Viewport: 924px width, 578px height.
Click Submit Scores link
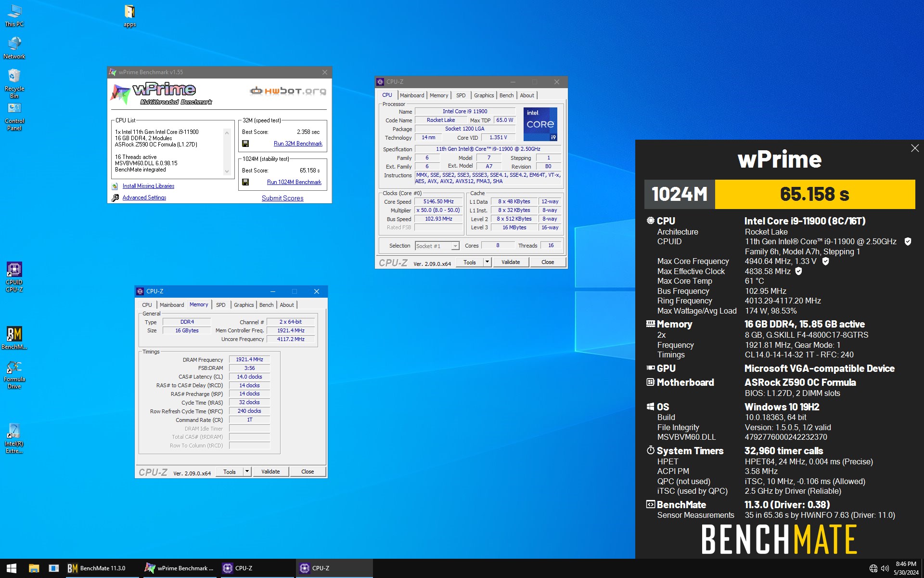(282, 198)
